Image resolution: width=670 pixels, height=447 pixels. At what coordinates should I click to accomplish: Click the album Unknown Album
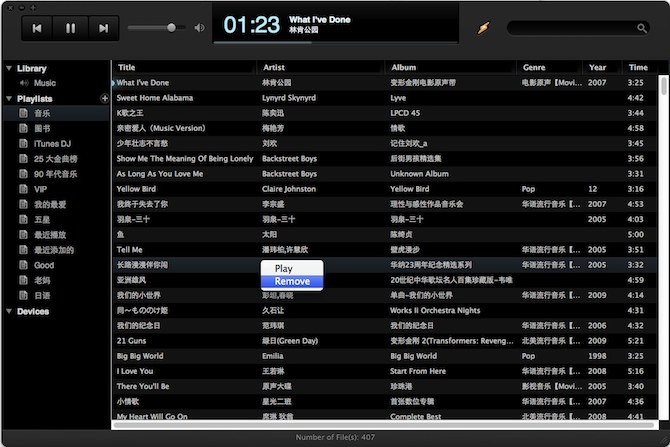pyautogui.click(x=419, y=174)
